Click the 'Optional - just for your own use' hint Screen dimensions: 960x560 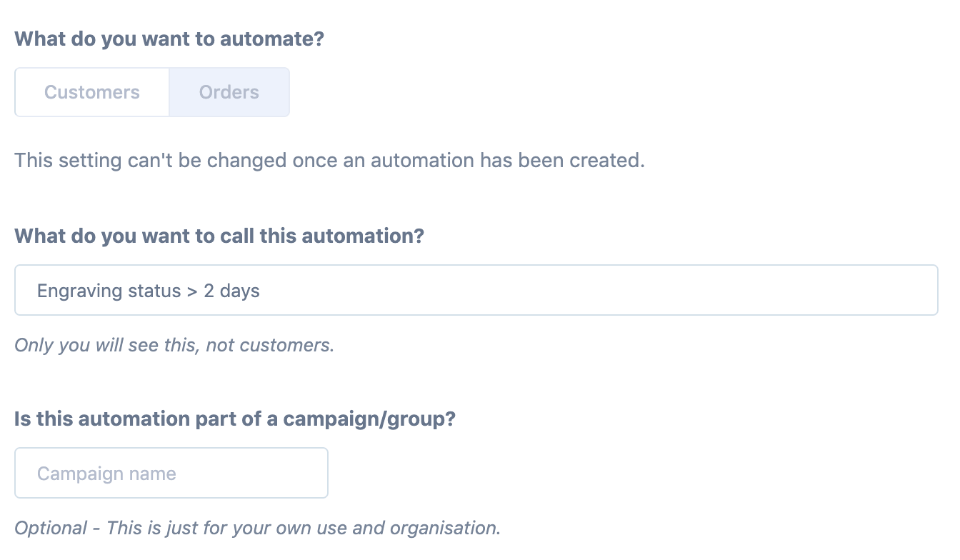pyautogui.click(x=257, y=529)
